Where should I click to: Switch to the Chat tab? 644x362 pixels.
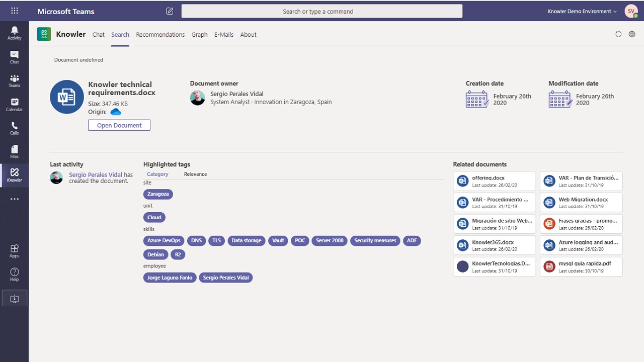pos(99,35)
